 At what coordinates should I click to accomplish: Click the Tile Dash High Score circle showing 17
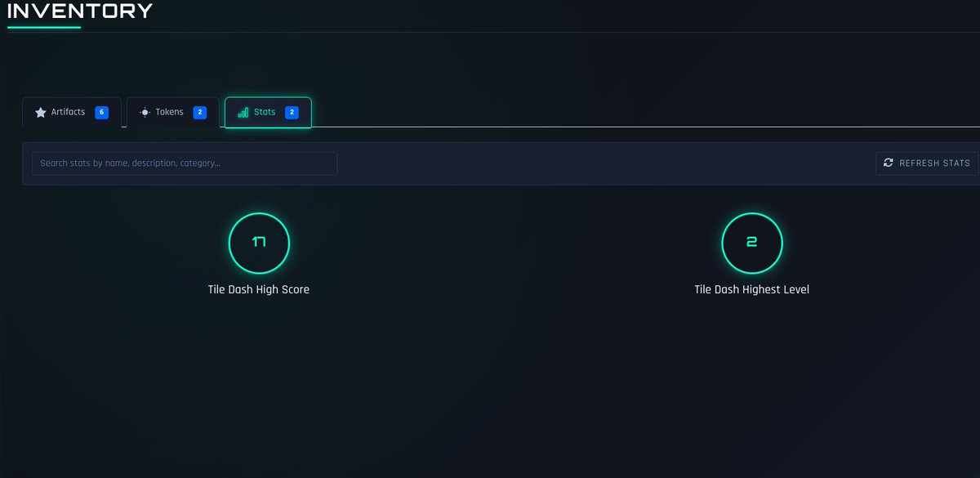coord(260,243)
